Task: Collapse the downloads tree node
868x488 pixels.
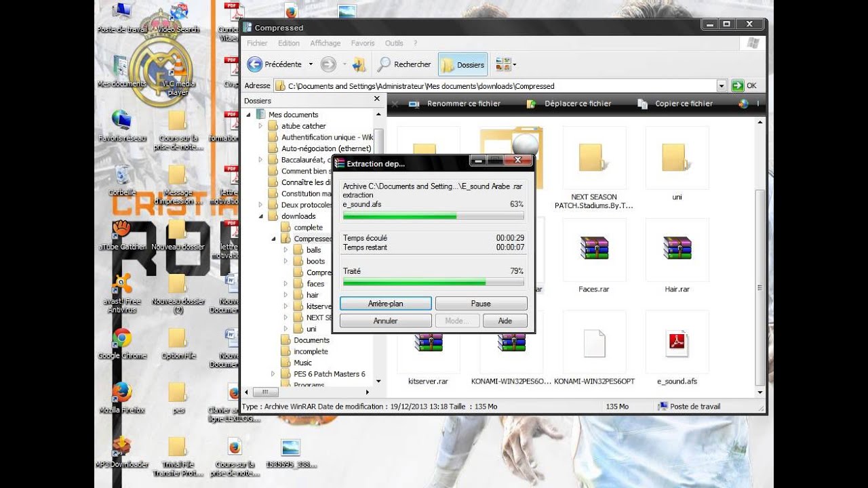Action: (x=260, y=216)
